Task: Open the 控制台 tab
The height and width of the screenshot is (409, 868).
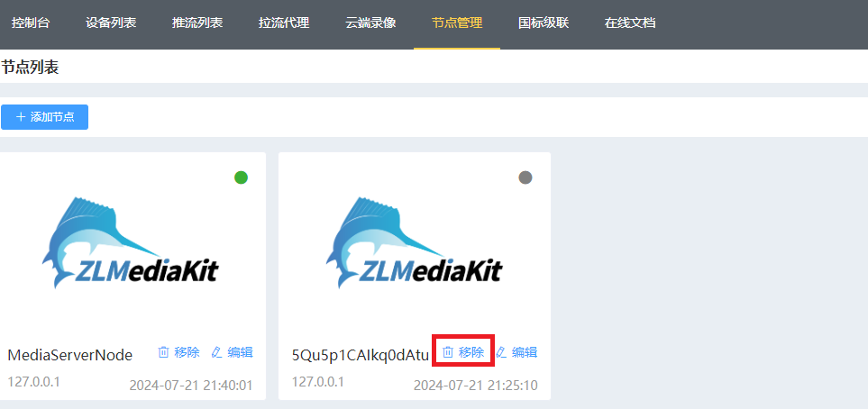Action: [31, 23]
